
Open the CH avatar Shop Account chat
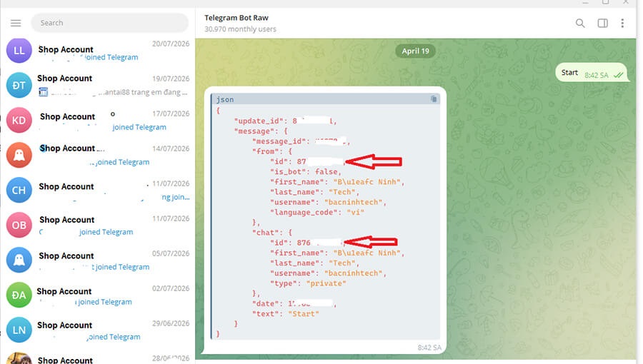click(98, 191)
